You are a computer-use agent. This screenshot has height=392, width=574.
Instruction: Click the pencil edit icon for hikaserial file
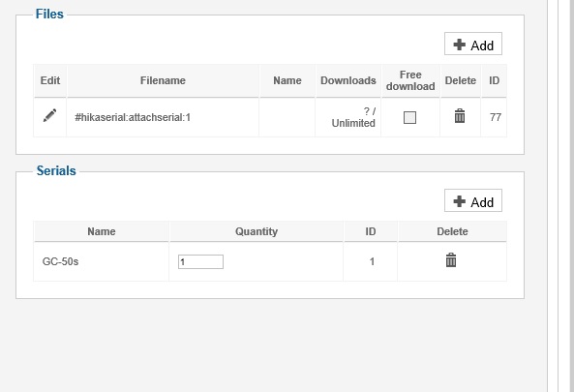coord(49,115)
